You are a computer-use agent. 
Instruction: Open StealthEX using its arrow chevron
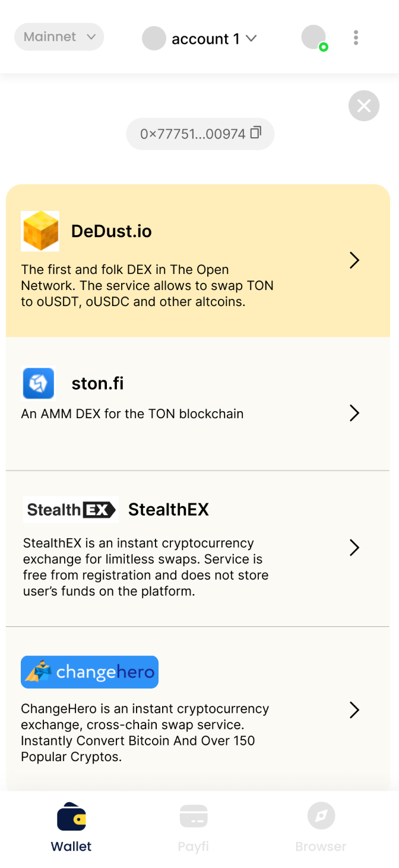click(354, 547)
